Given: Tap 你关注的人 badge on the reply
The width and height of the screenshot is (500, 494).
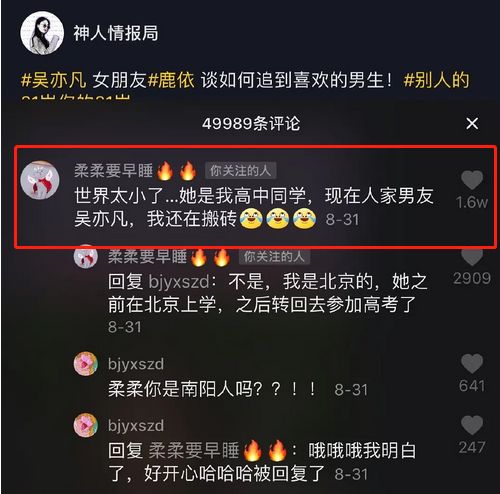Looking at the screenshot, I should (x=274, y=257).
